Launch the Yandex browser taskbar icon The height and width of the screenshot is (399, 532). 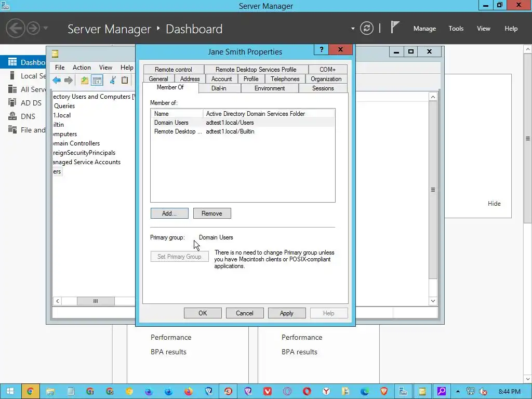(x=326, y=392)
